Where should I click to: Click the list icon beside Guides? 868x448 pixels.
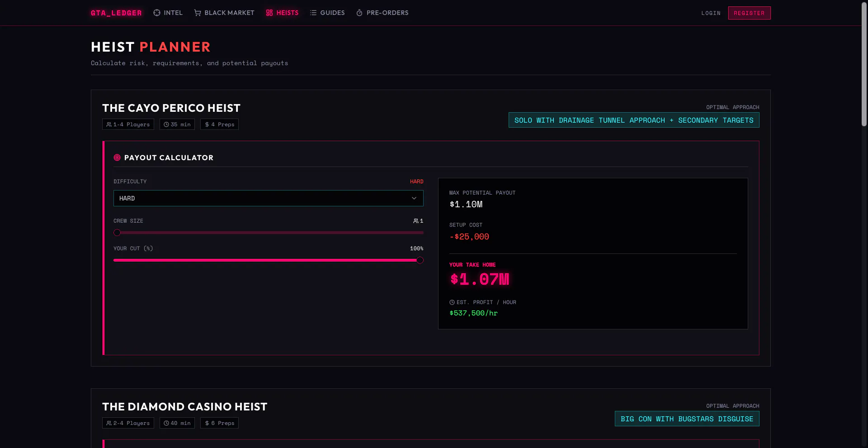coord(313,13)
